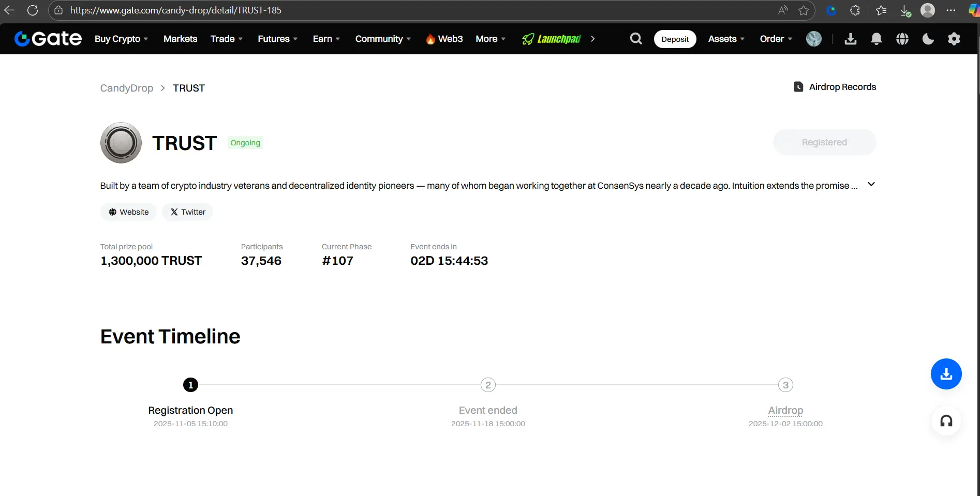This screenshot has width=980, height=496.
Task: Open the settings gear icon
Action: click(x=954, y=39)
